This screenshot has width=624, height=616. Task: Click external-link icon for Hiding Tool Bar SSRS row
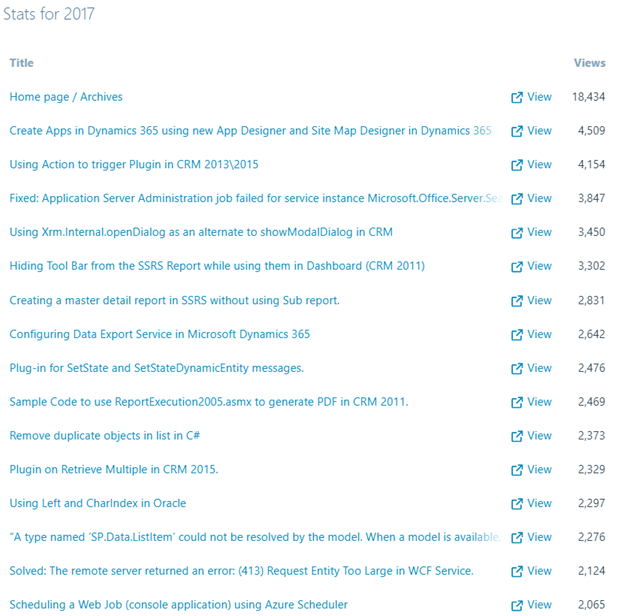(517, 267)
